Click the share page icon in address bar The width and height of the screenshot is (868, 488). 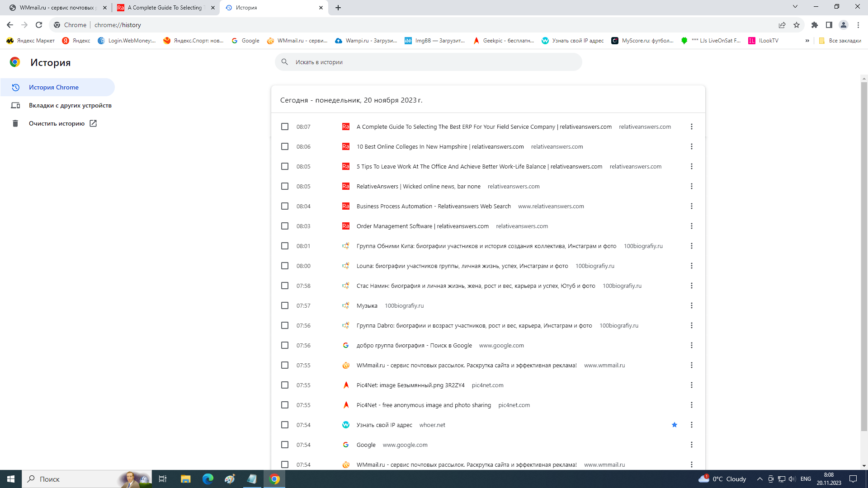click(x=782, y=25)
